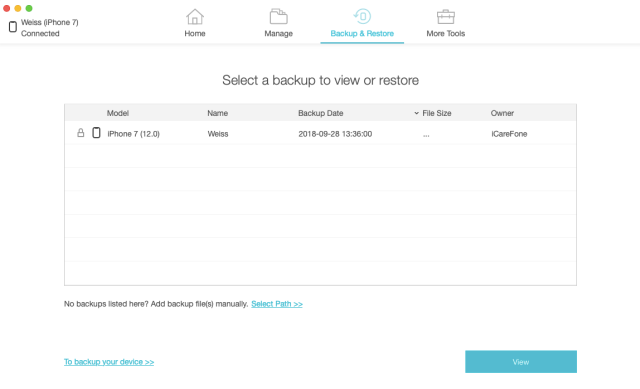Click the Weiss (iPhone 7) device name
The height and width of the screenshot is (389, 640).
coord(50,22)
